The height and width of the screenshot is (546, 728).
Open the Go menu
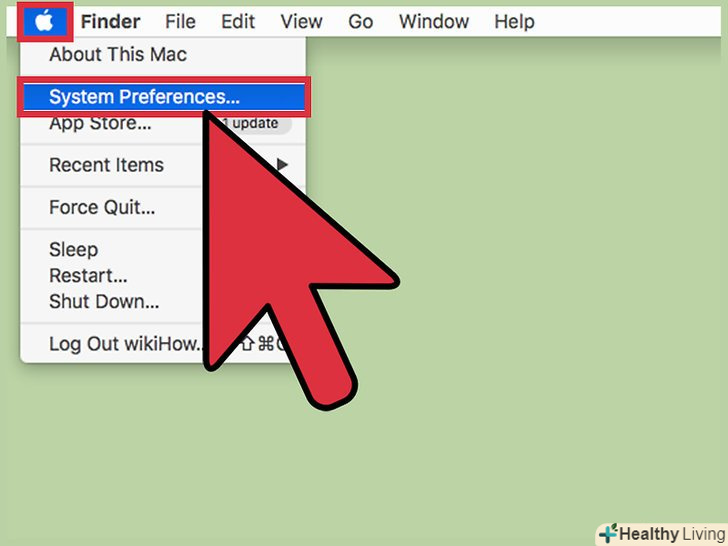click(361, 22)
